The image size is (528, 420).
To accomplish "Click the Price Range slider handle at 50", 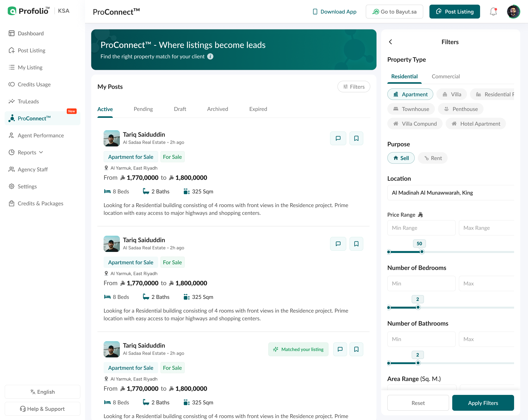I will pyautogui.click(x=422, y=252).
